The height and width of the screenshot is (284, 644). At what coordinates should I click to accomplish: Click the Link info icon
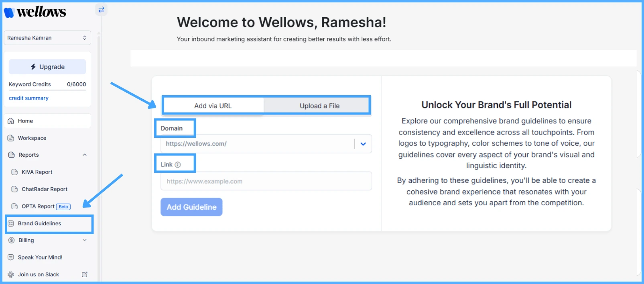pos(178,165)
